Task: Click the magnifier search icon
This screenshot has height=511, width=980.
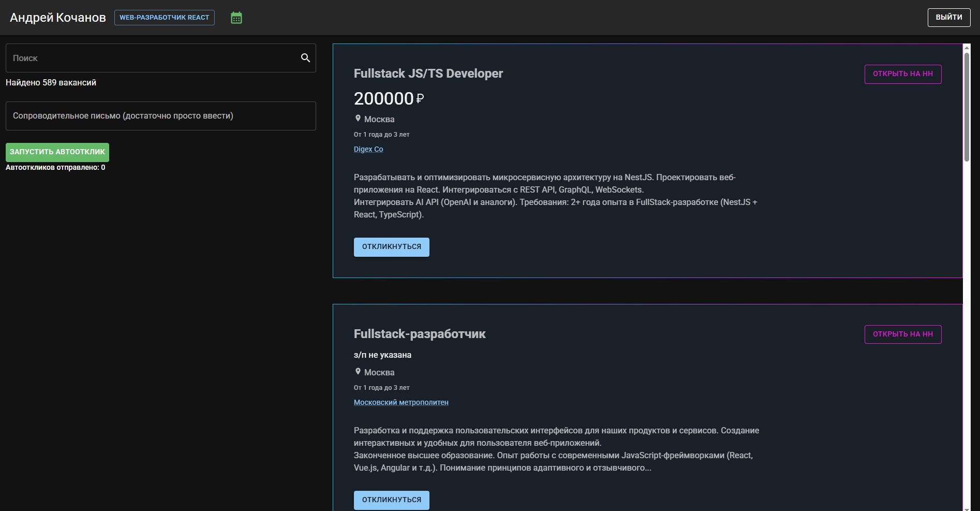Action: click(x=305, y=58)
